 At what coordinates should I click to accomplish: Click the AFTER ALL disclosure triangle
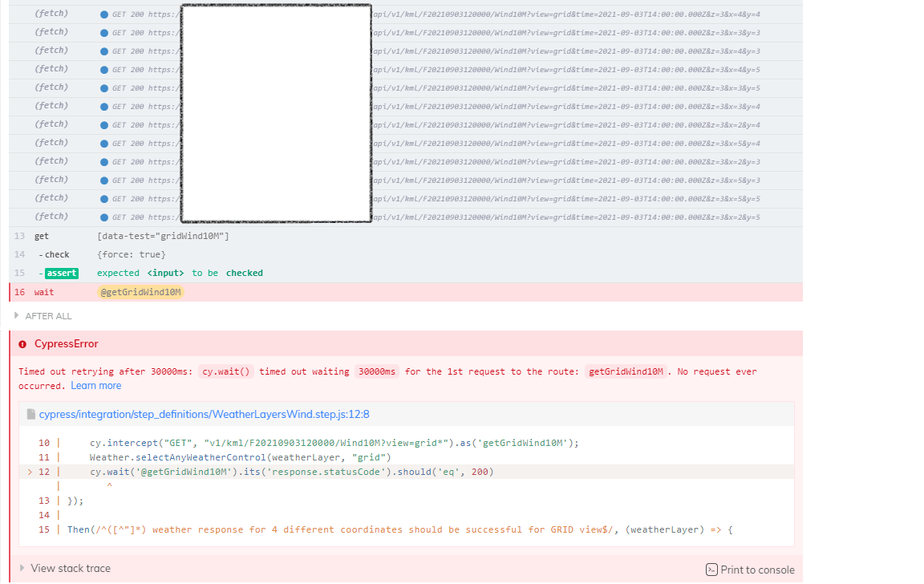(x=18, y=315)
